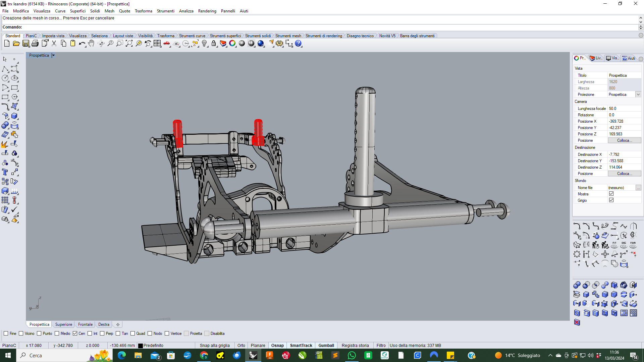Screen dimensions: 644x362
Task: Switch to the Strumenti mesh toolbar tab
Action: coord(288,36)
